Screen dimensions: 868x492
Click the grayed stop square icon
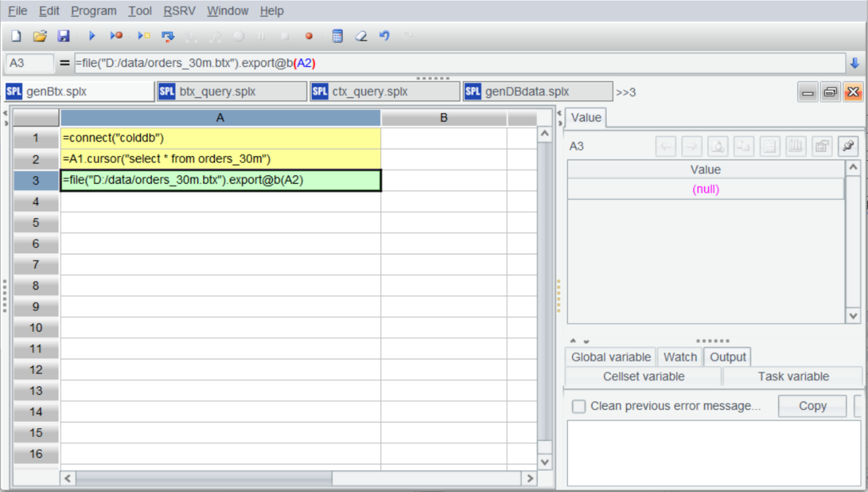[x=285, y=37]
